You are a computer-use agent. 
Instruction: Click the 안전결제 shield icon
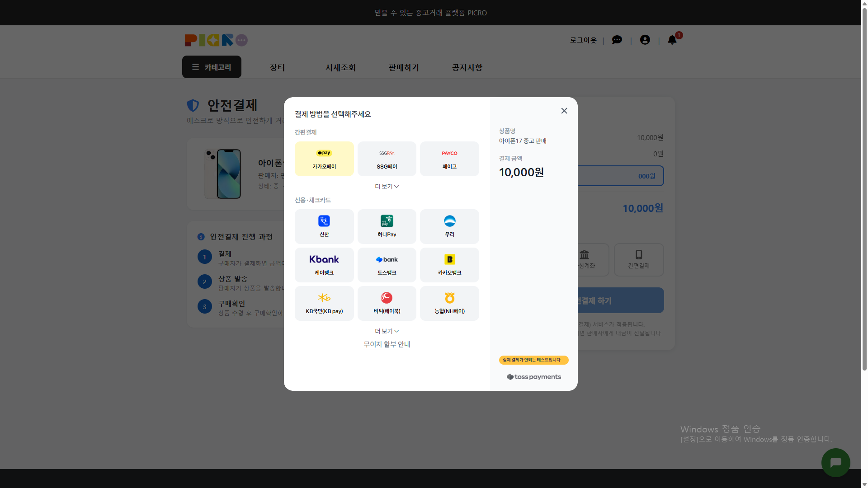pos(193,105)
